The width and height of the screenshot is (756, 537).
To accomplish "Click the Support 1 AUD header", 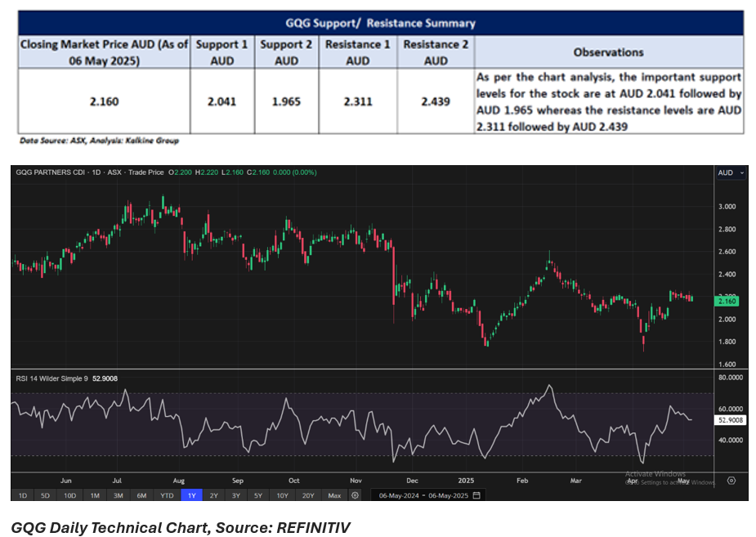I will tap(221, 52).
